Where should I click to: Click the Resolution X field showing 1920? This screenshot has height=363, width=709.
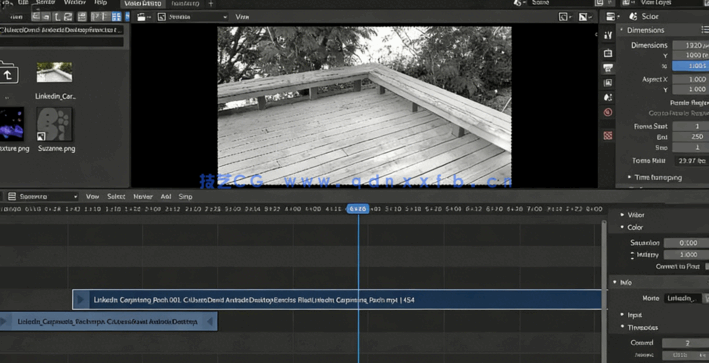pos(690,45)
